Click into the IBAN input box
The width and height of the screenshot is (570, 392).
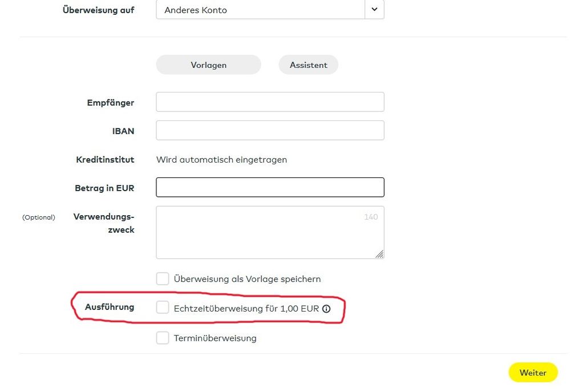[270, 131]
